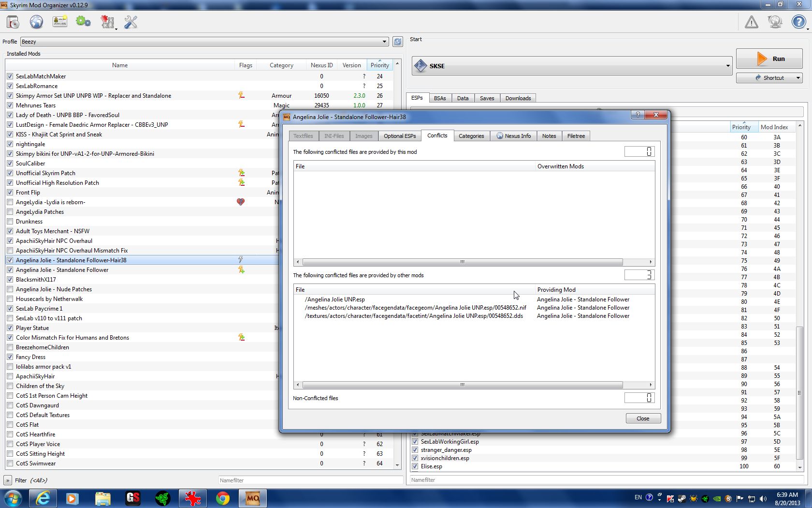Open Google Chrome from the taskbar

click(x=223, y=498)
